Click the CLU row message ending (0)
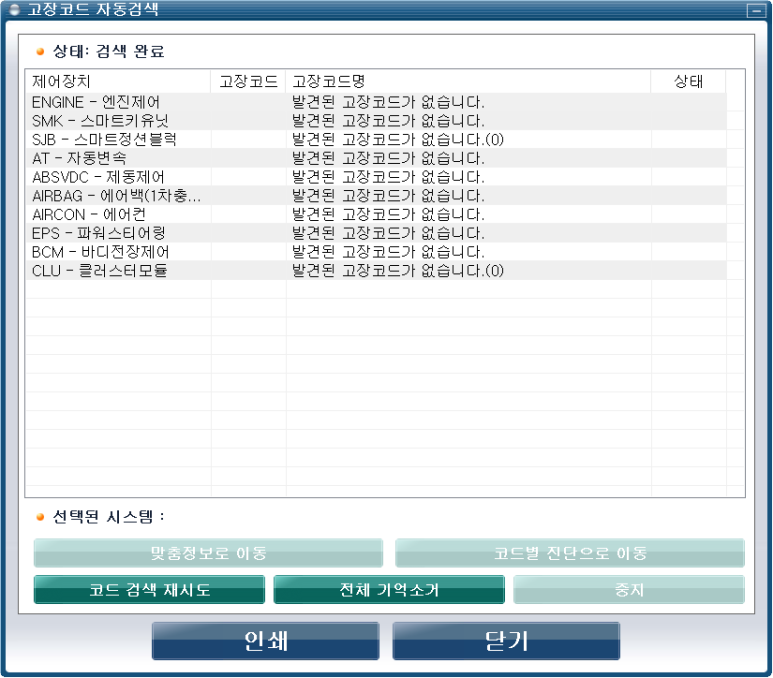 click(398, 271)
